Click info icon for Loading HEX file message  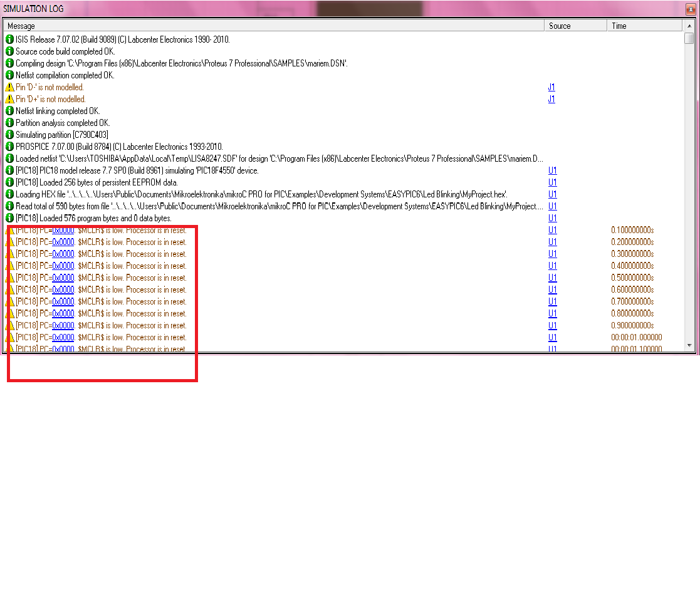[x=9, y=195]
